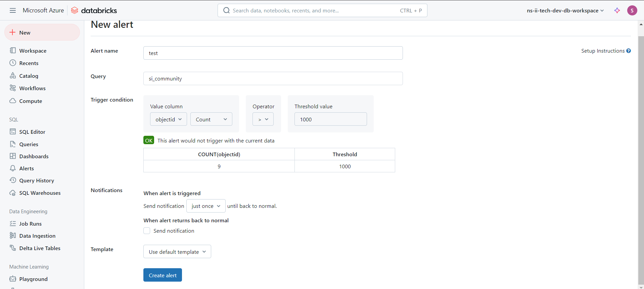Click the Setup Instructions help icon
The image size is (644, 289).
coord(629,51)
